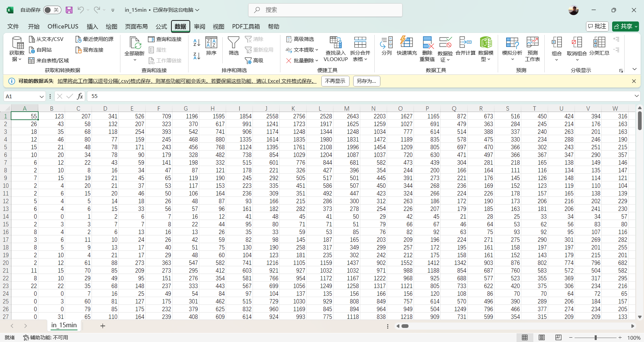644x342 pixels.
Task: Close the data loss warning bar
Action: (634, 81)
